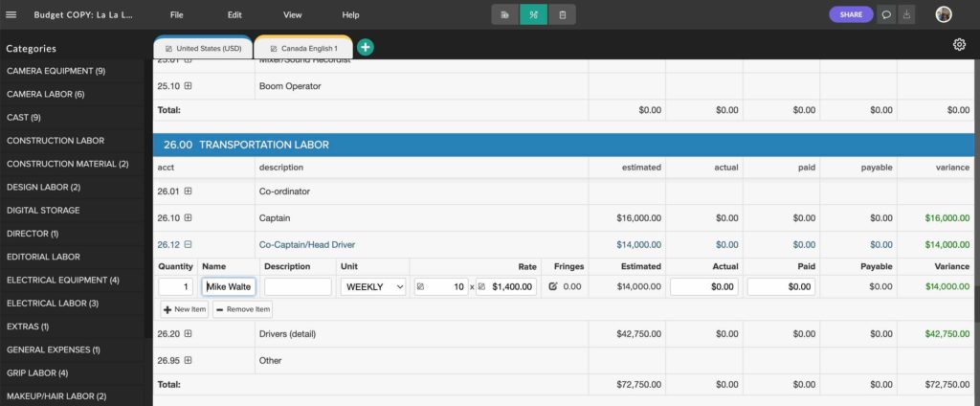Expand account 25.10 Boom Operator
The width and height of the screenshot is (980, 406).
[189, 86]
